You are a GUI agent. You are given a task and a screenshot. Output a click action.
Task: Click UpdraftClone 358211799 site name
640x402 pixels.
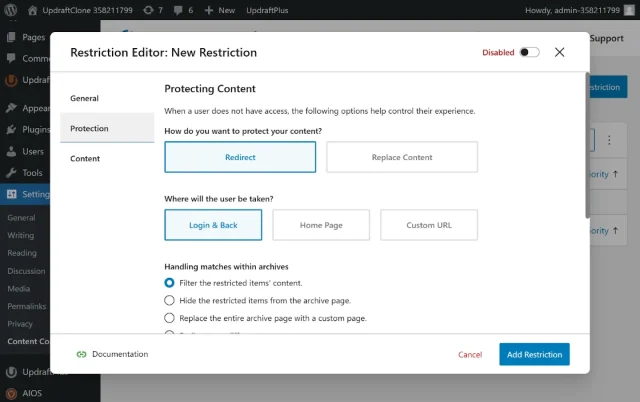tap(88, 10)
